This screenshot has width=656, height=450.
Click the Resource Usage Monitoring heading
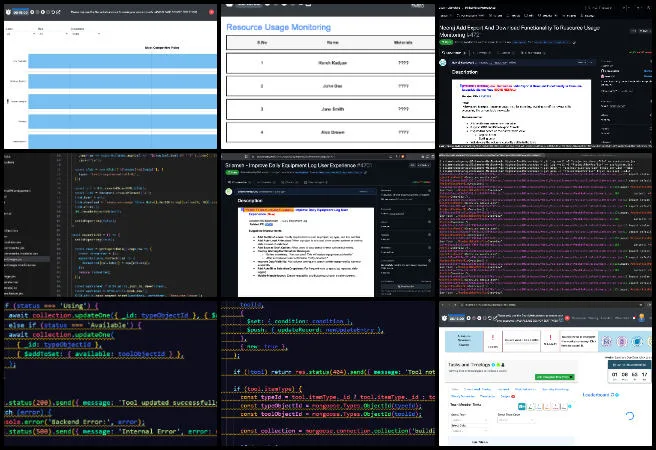click(278, 27)
